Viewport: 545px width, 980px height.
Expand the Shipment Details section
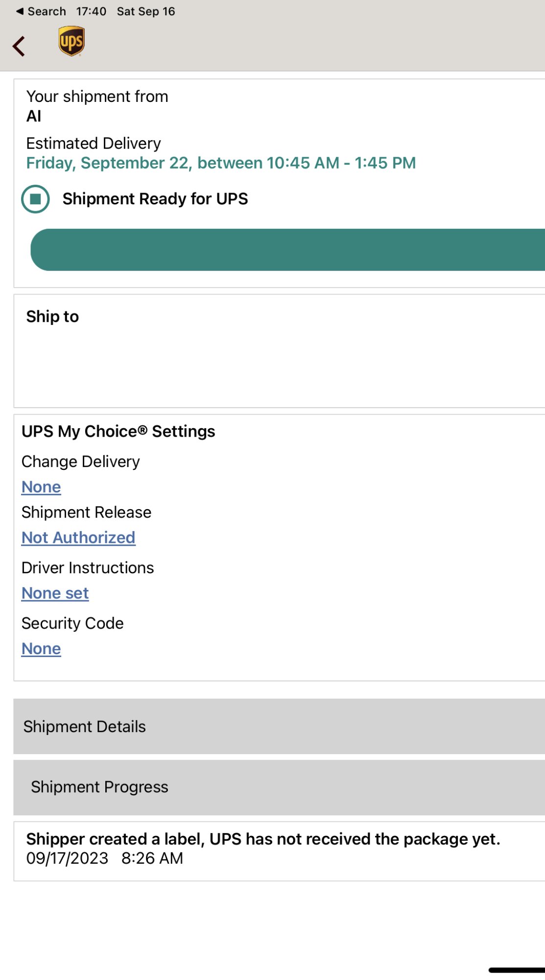tap(279, 726)
